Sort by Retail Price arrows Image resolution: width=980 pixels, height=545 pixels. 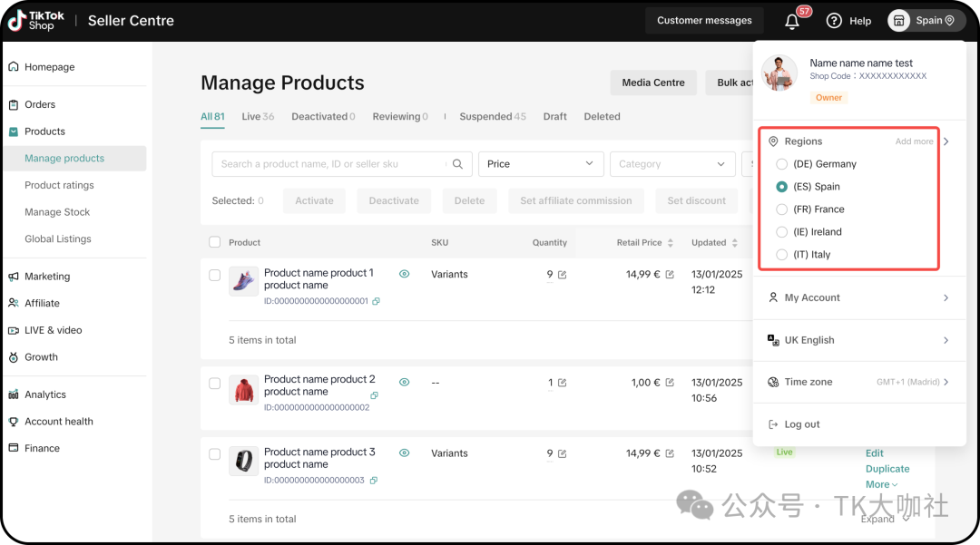670,243
